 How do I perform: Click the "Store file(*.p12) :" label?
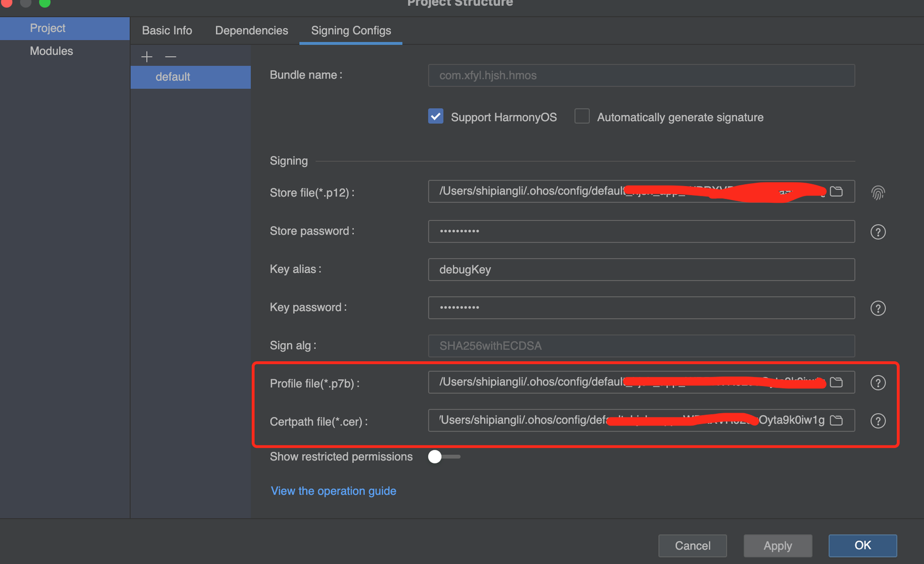coord(312,192)
